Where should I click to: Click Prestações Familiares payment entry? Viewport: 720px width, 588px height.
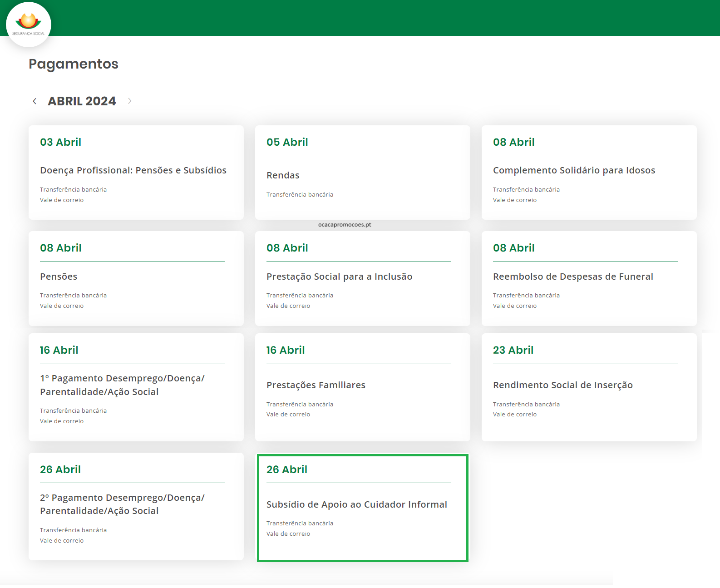[x=316, y=385]
